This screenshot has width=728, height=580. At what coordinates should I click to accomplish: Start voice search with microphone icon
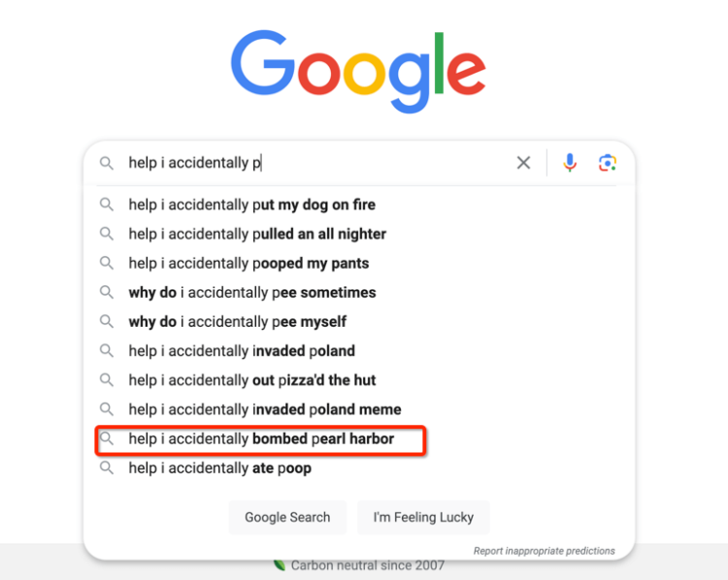(570, 163)
